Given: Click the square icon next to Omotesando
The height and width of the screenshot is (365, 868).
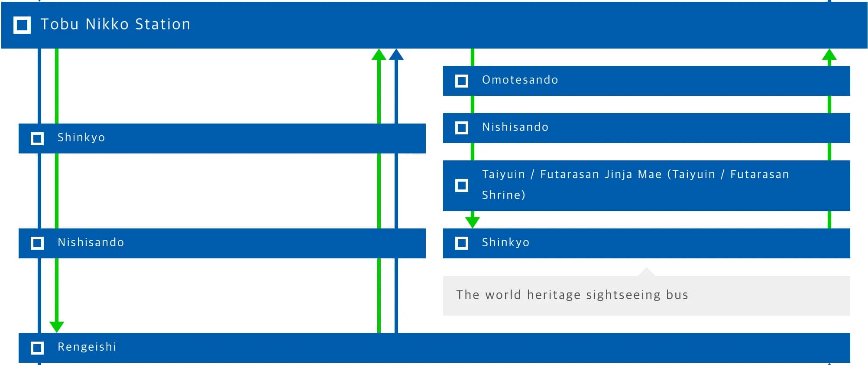Looking at the screenshot, I should pyautogui.click(x=462, y=81).
